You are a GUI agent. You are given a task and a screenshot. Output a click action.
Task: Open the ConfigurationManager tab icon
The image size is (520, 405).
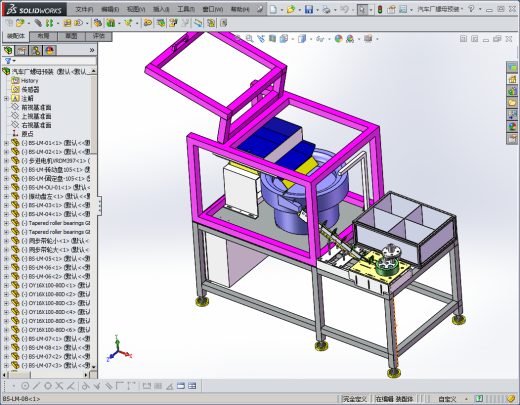(x=35, y=50)
